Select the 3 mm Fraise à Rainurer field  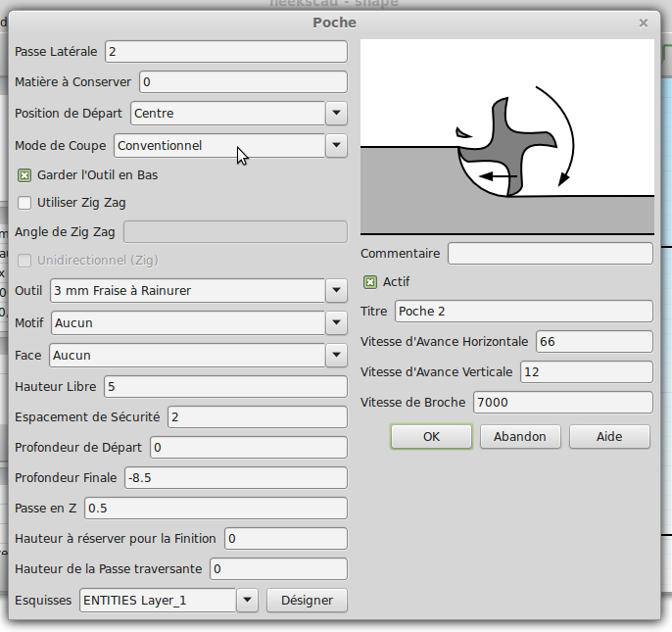tap(188, 291)
